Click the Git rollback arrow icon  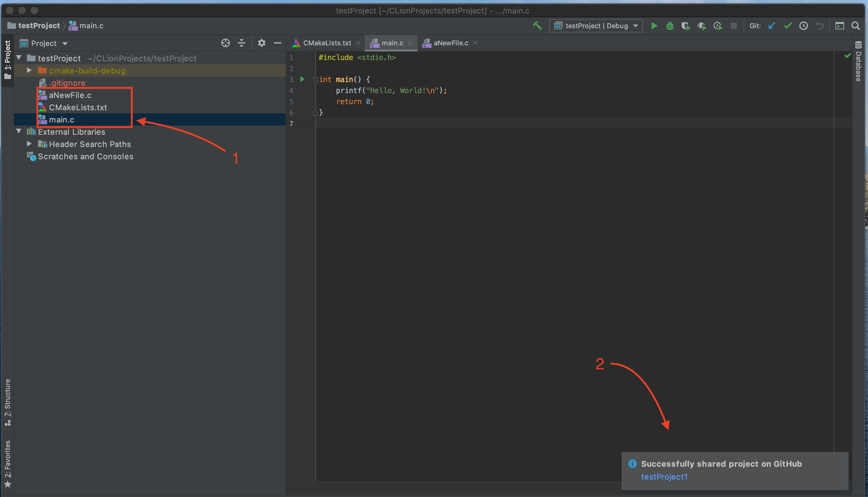[820, 26]
